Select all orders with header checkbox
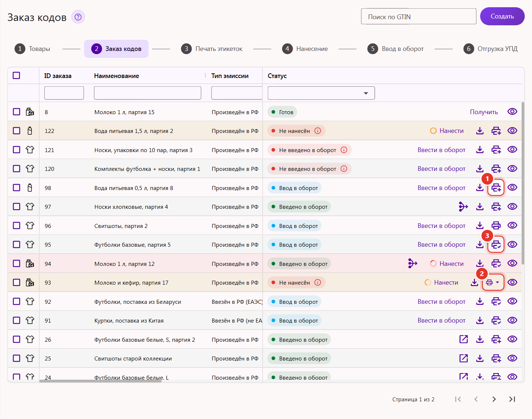 pos(17,75)
